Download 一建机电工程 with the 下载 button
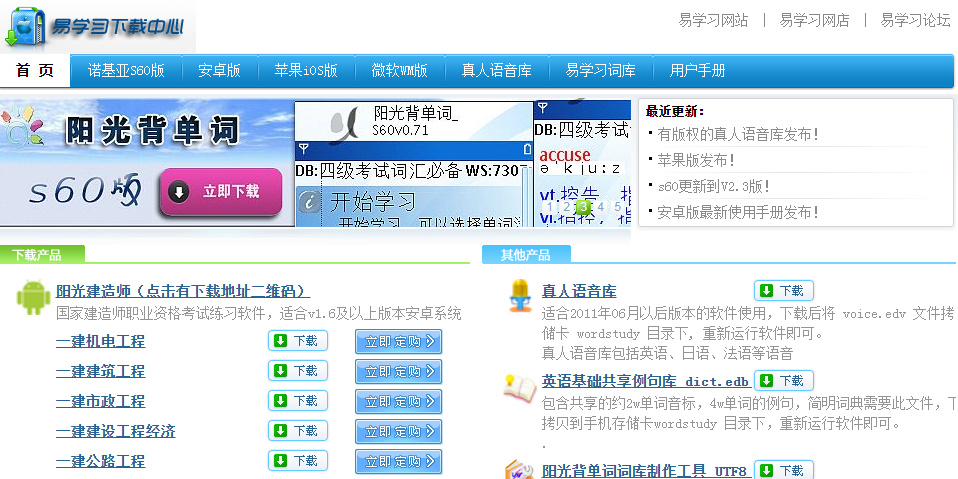 [x=298, y=341]
